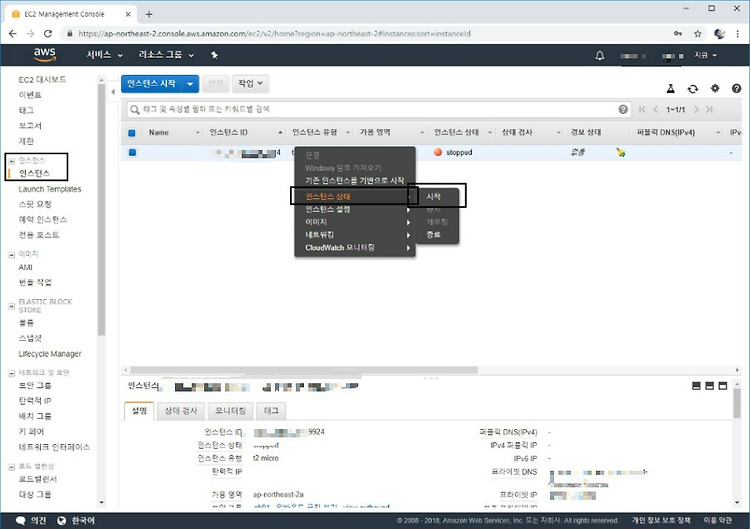Open EC2 대시보드 in sidebar
Viewport: 750px width, 529px height.
tap(43, 79)
